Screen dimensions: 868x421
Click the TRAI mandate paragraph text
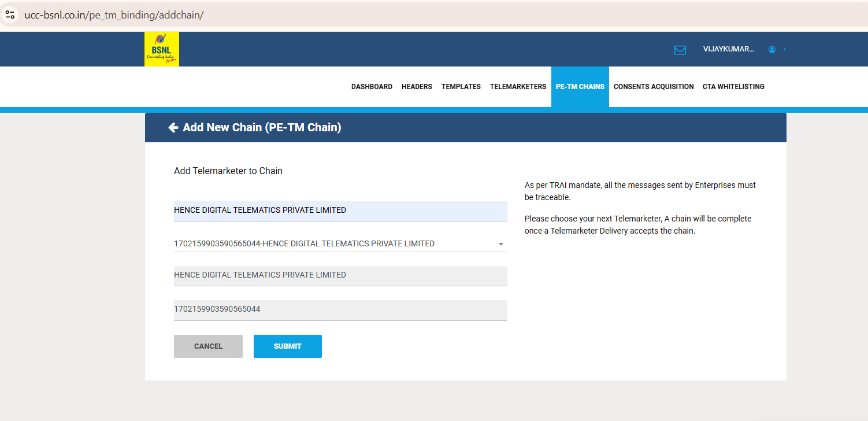point(640,191)
